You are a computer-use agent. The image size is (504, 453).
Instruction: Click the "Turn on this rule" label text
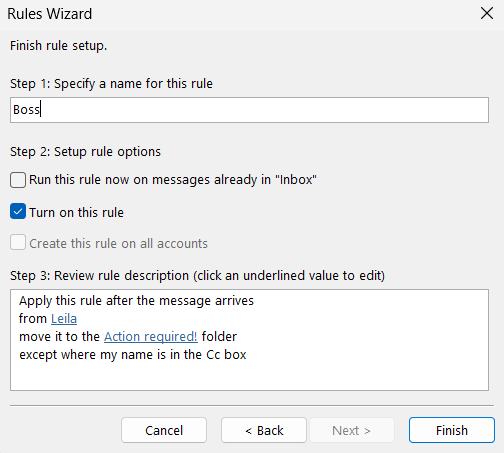pyautogui.click(x=76, y=212)
